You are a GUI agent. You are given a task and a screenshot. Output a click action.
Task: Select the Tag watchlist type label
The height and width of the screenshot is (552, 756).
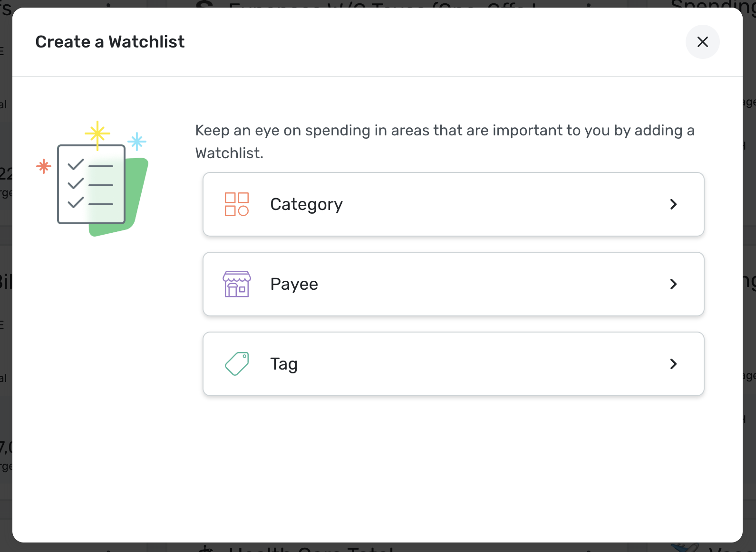point(284,364)
